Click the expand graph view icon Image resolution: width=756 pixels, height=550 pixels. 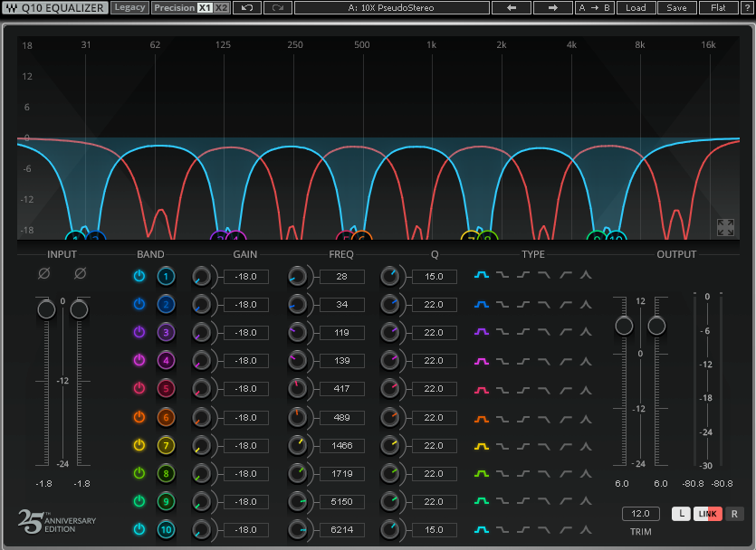pos(725,227)
